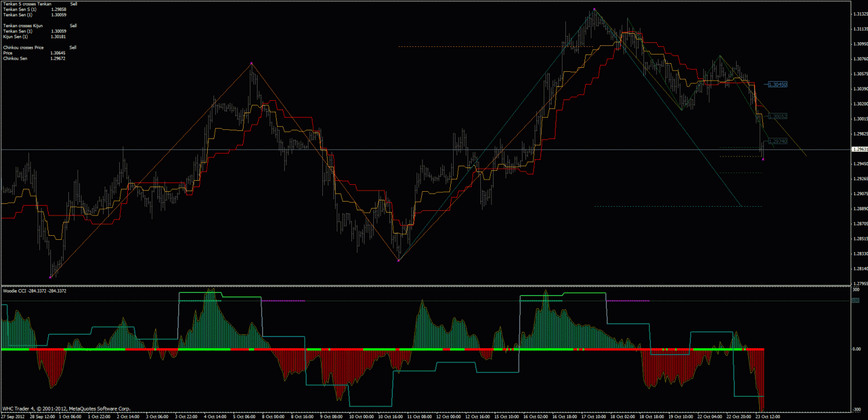
Task: Select the Sell signal beside 'Tenkan crosses Kijun'
Action: coord(73,26)
